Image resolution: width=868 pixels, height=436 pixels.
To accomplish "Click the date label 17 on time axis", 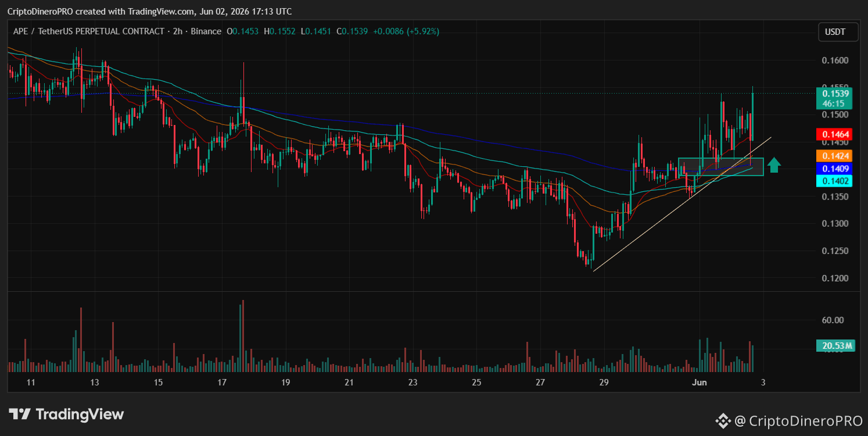I will coord(221,383).
